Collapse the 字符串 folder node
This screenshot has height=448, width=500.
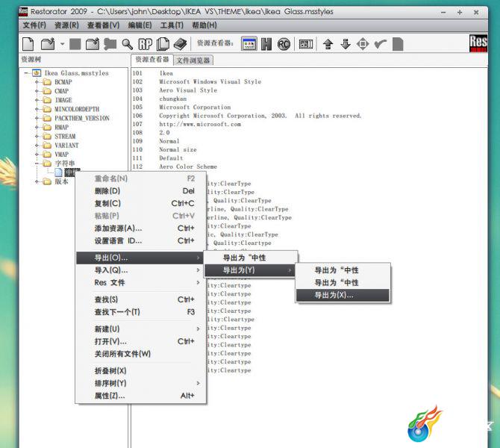37,164
